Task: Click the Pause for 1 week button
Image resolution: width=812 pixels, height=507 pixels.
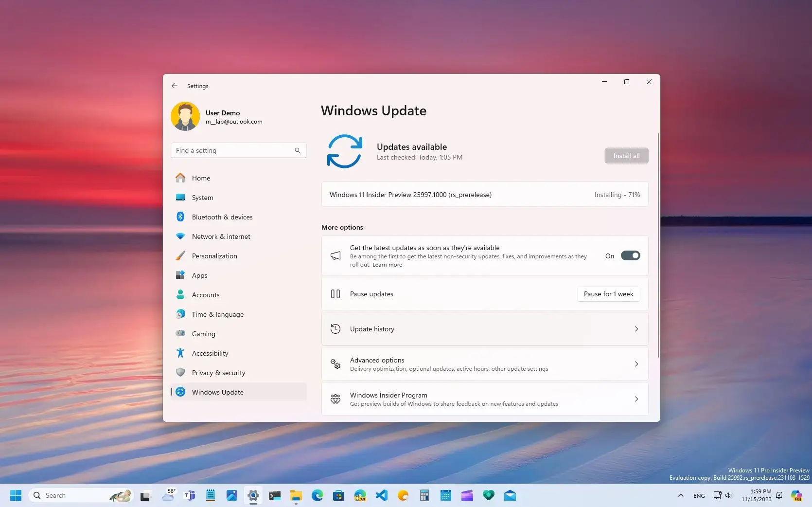Action: (608, 294)
